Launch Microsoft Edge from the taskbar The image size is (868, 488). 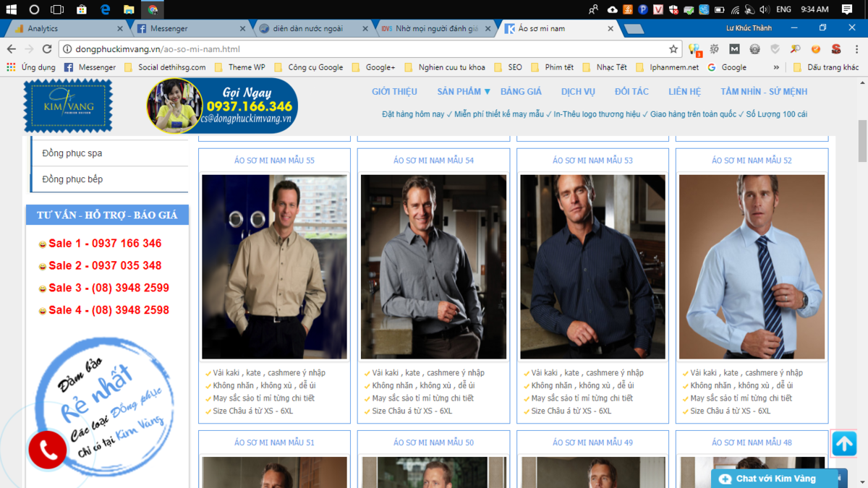[x=106, y=9]
